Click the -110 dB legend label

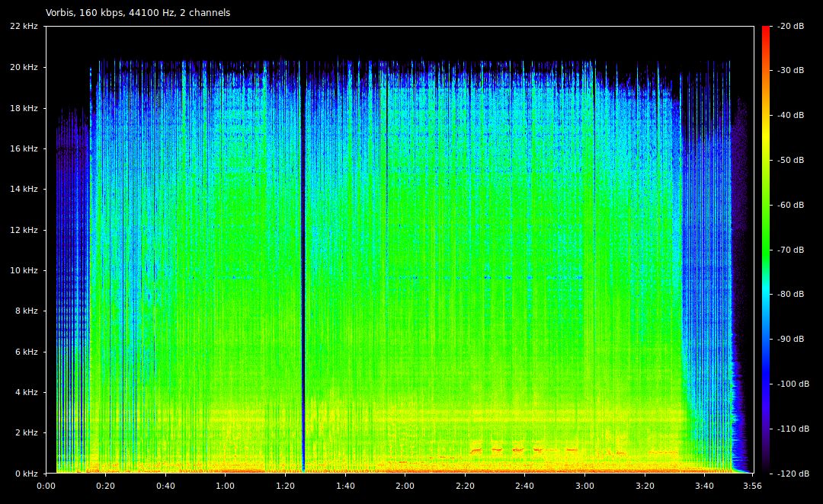[793, 429]
